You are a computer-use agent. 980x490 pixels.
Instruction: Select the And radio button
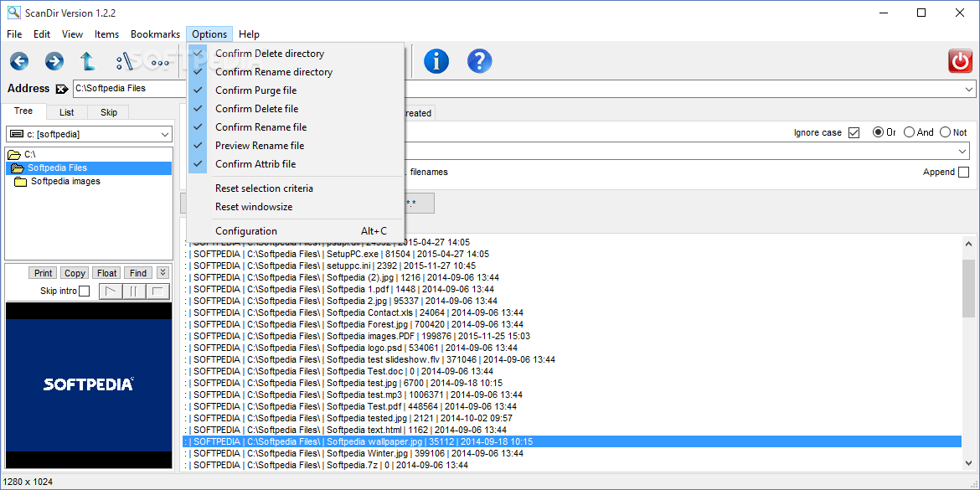910,132
